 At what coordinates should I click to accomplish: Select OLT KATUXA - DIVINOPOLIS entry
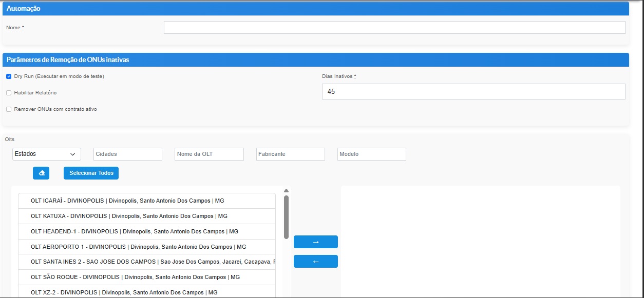(146, 216)
